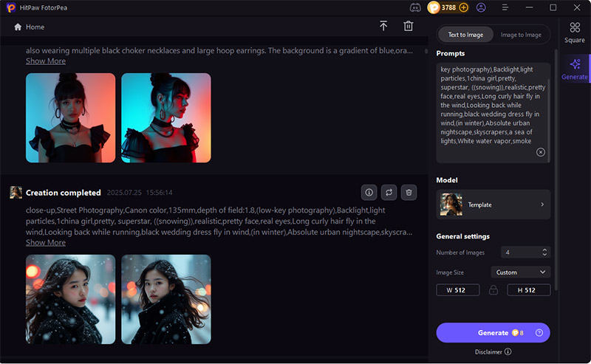The height and width of the screenshot is (364, 591).
Task: Regenerate the snowing girl creation
Action: [x=389, y=193]
